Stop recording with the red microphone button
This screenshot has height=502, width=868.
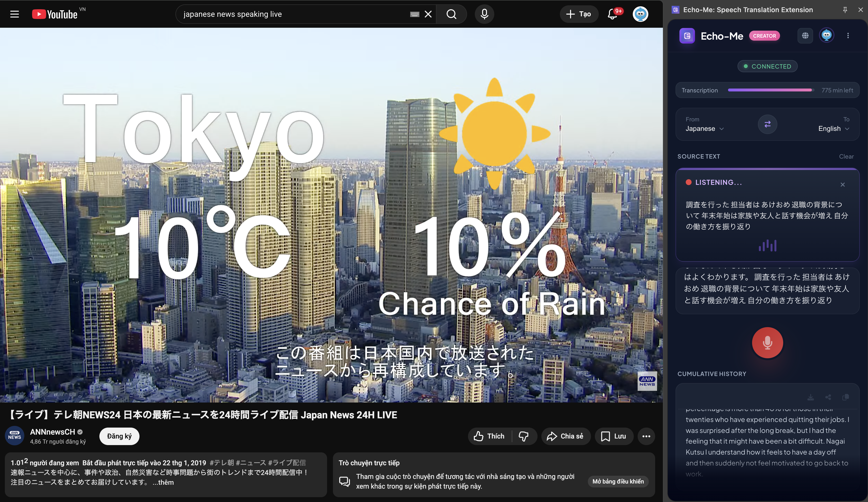tap(767, 342)
